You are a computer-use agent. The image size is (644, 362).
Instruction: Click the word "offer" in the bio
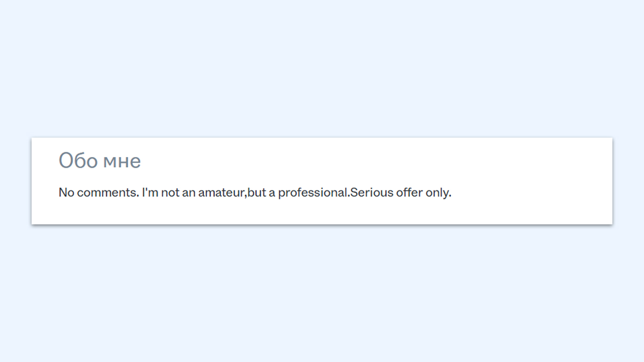coord(409,192)
